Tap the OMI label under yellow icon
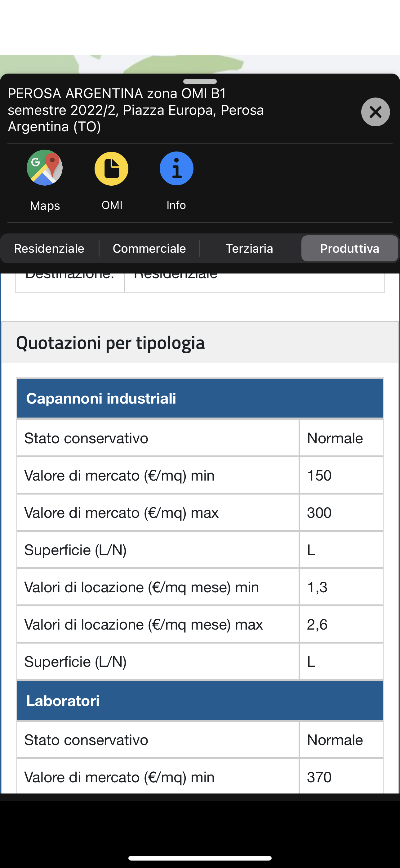This screenshot has height=868, width=400. (112, 205)
